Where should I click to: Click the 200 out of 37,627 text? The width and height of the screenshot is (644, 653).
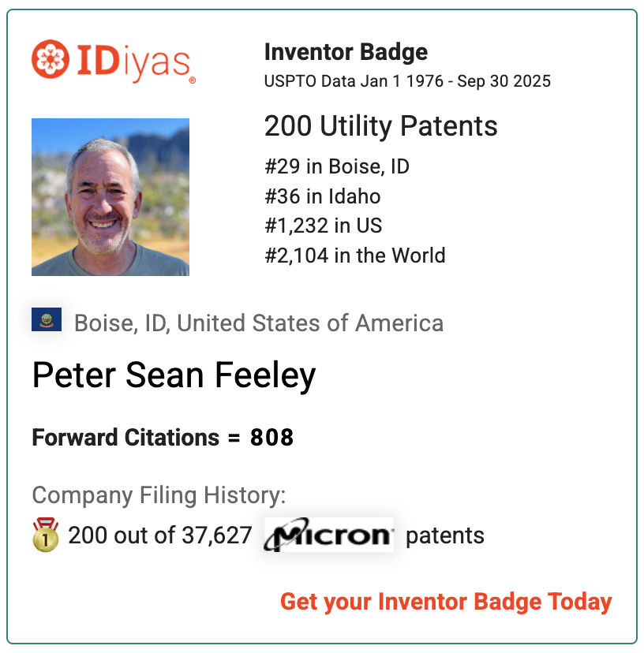[159, 535]
